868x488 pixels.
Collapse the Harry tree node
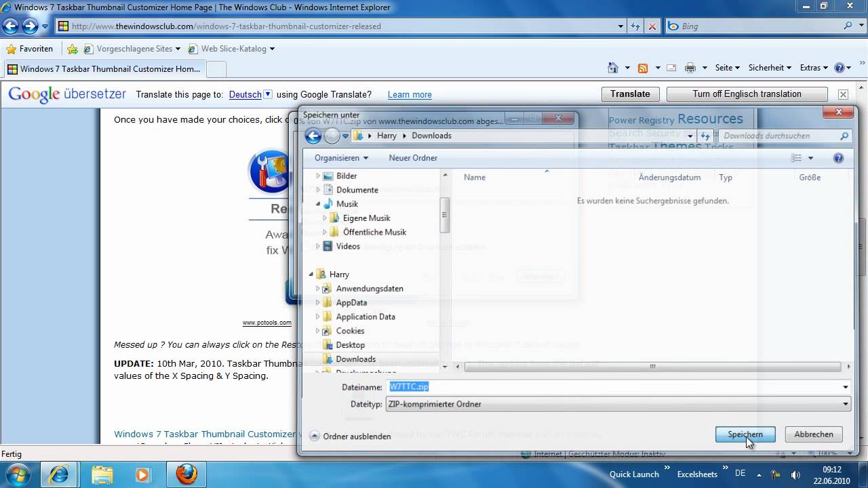pos(312,274)
